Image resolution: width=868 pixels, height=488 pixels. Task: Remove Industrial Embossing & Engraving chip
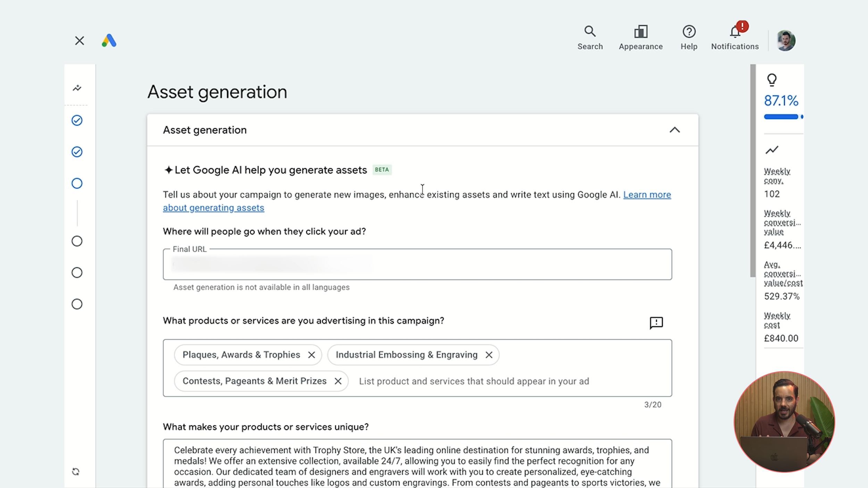(x=489, y=355)
